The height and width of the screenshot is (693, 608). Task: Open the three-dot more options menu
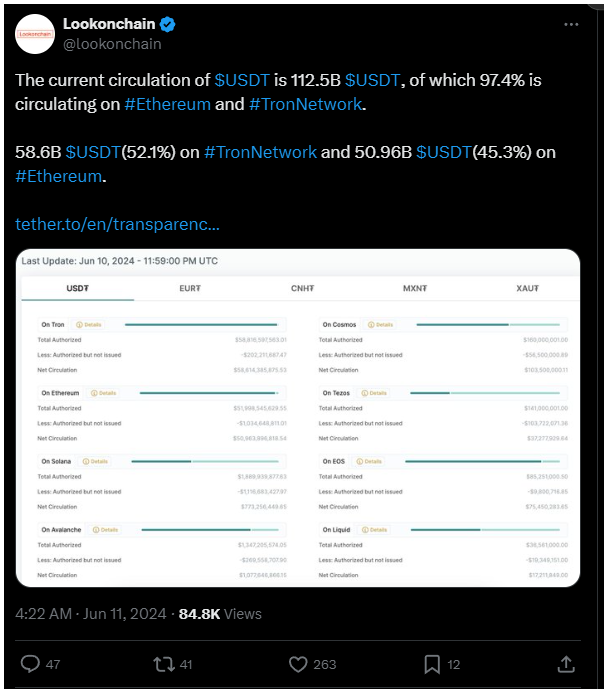pos(570,23)
